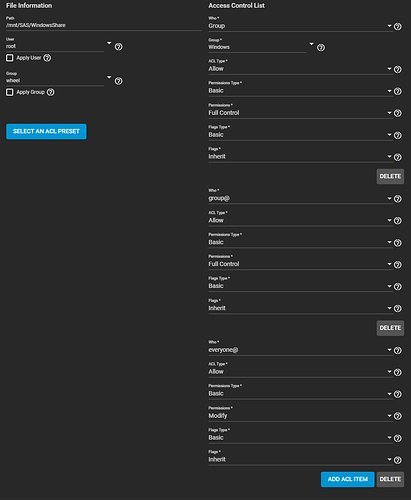Viewport: 411px width, 500px height.
Task: Open help icon next to User field
Action: click(118, 47)
